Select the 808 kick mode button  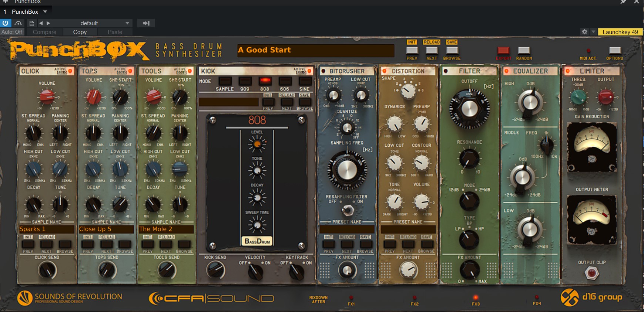point(265,81)
